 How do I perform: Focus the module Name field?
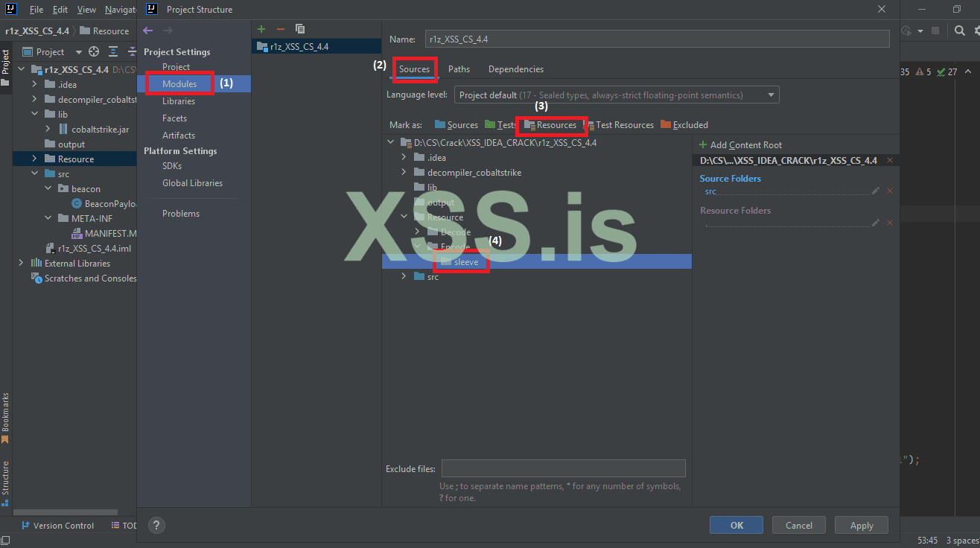657,39
